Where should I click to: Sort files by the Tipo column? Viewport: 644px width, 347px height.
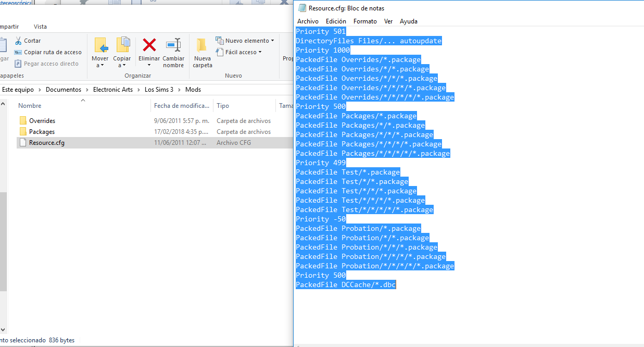tap(223, 106)
